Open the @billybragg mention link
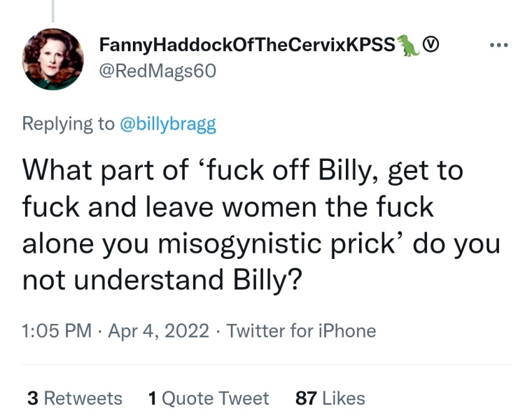 pos(169,124)
